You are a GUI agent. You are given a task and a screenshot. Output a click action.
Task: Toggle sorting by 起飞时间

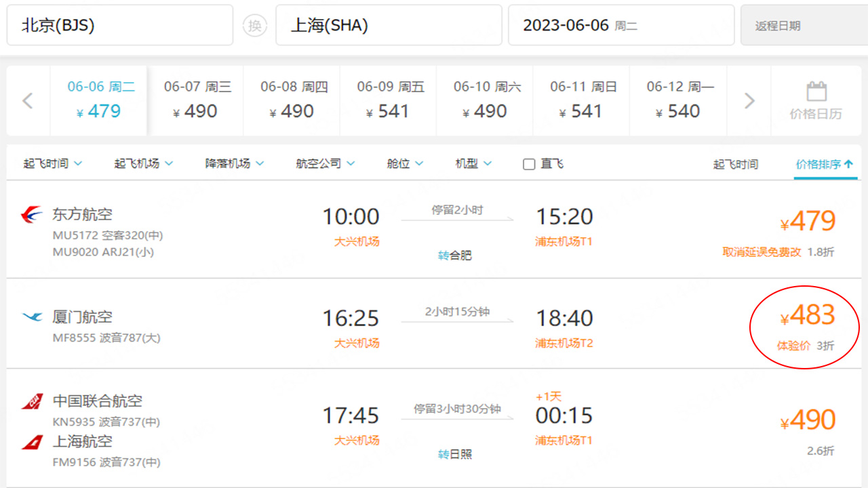coord(736,163)
